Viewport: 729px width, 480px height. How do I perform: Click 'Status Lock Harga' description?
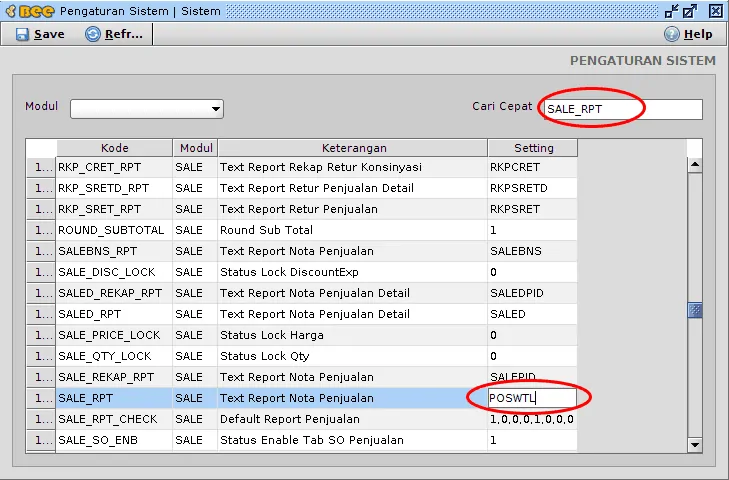272,335
